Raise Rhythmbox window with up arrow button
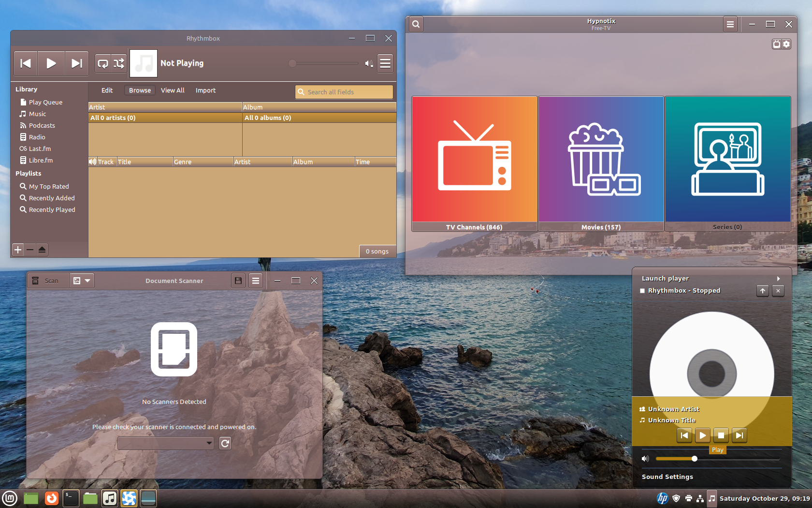This screenshot has height=508, width=812. pyautogui.click(x=763, y=291)
